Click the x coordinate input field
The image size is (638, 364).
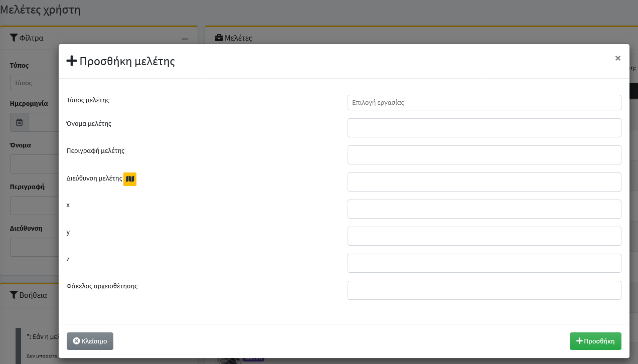484,209
